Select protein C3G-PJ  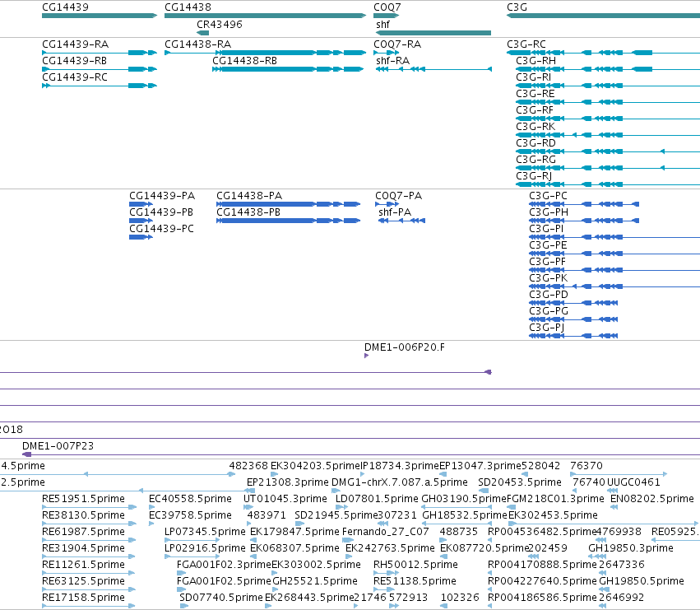tap(547, 328)
